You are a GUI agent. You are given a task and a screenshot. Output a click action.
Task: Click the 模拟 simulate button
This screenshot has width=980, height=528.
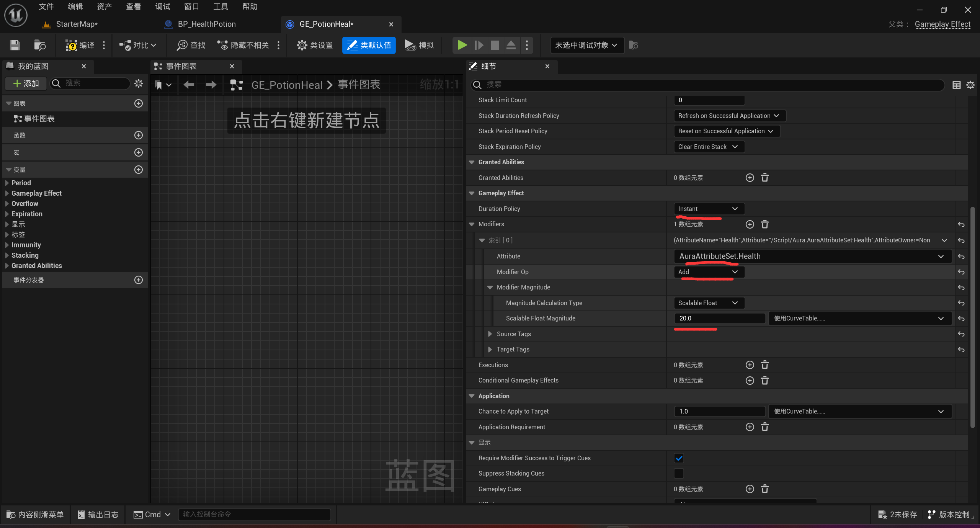click(419, 45)
